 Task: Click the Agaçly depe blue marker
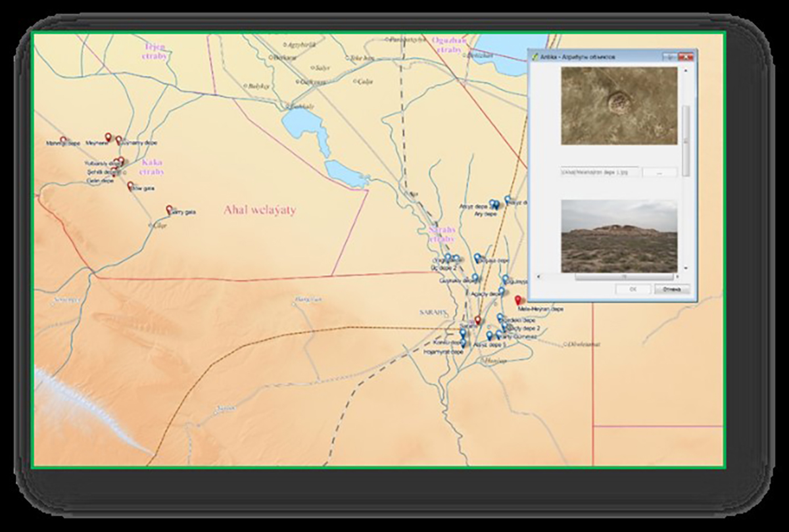(501, 291)
